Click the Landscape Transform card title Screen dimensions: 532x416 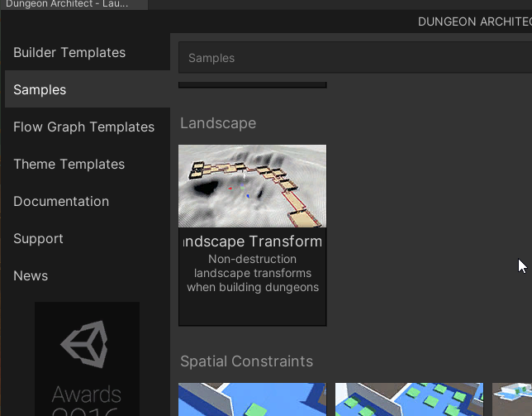[253, 241]
